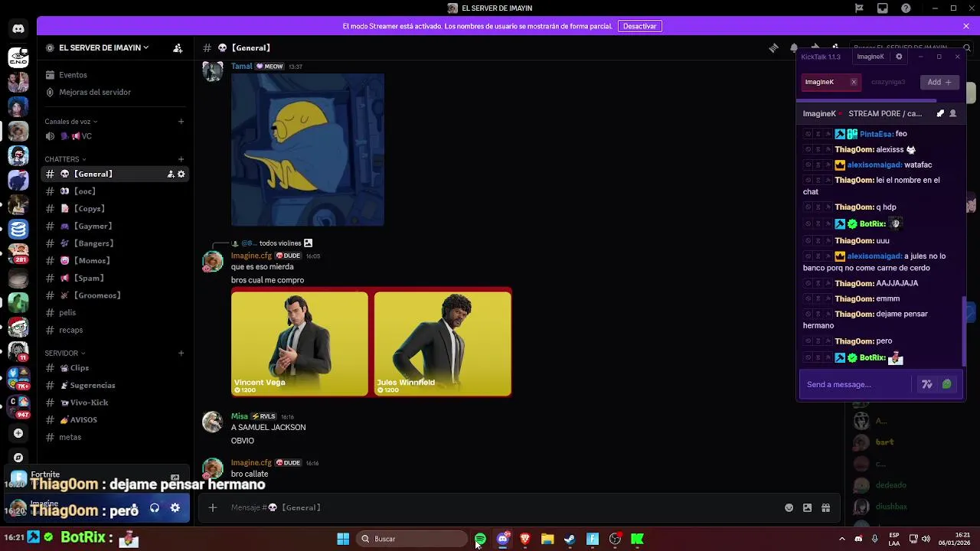Screen dimensions: 980x551
Task: Open the Discord help icon in title bar
Action: [x=906, y=8]
